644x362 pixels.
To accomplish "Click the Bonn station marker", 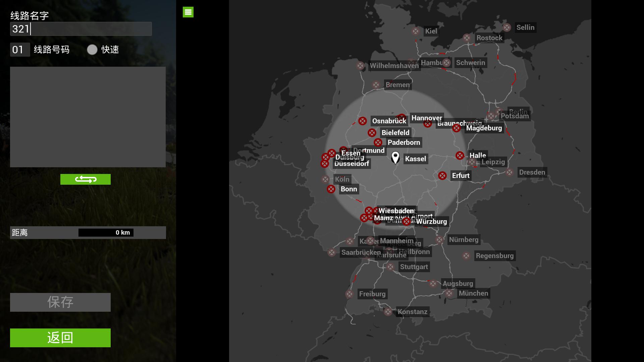I will 331,189.
